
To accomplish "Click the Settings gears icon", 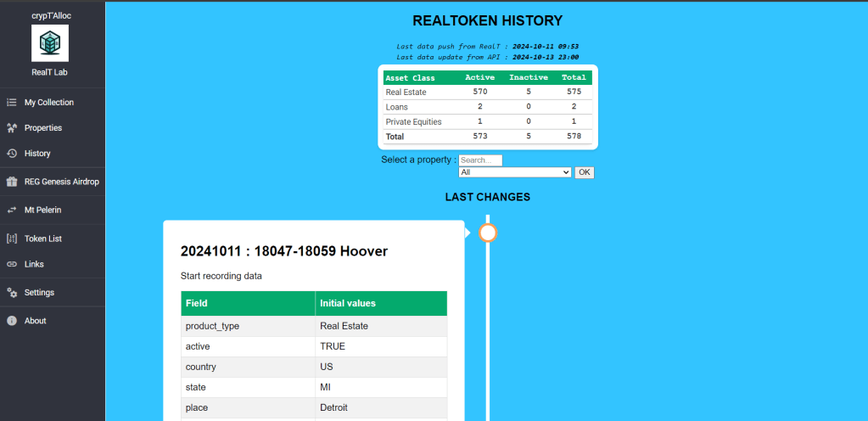I will coord(12,293).
